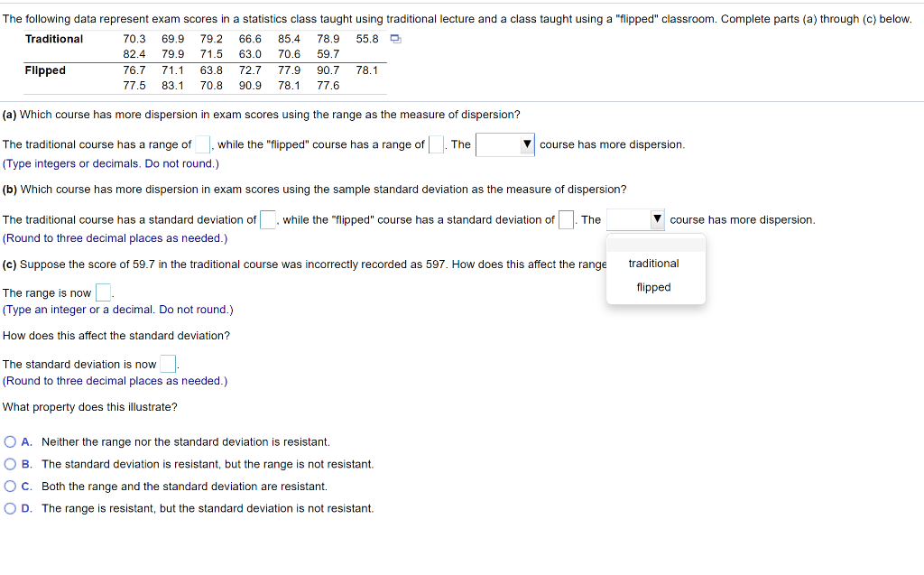Select radio option D, range is resistant
Image resolution: width=924 pixels, height=575 pixels.
tap(10, 508)
